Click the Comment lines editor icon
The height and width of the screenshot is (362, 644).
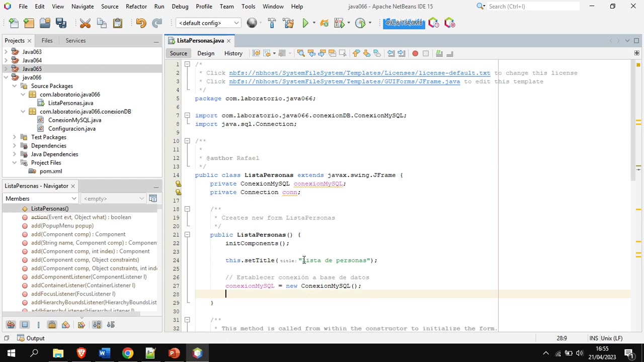coord(439,53)
